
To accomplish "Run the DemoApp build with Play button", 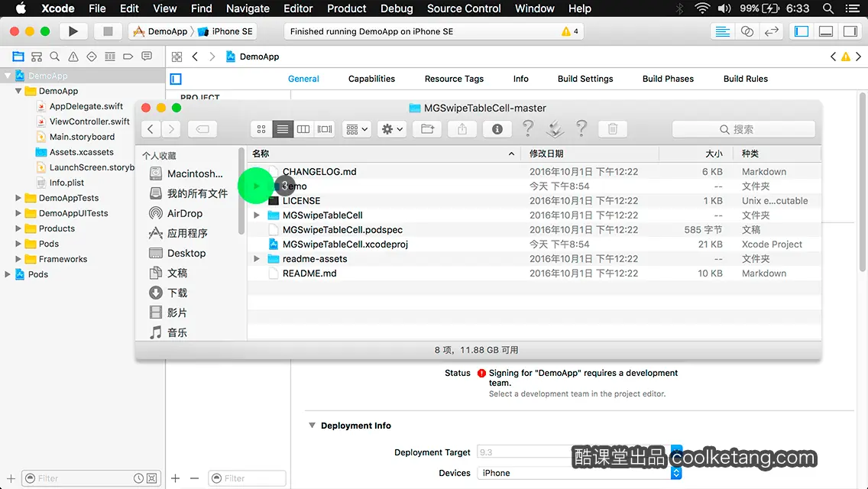I will (73, 31).
